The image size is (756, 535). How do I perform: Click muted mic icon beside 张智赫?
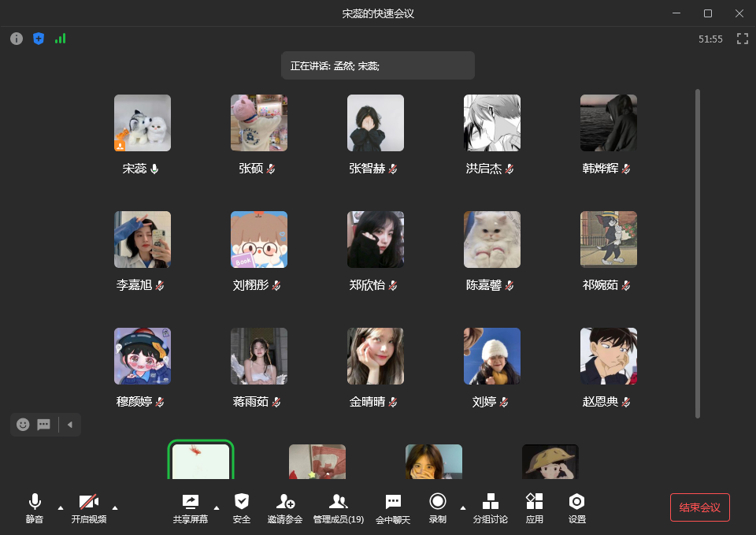tap(393, 169)
